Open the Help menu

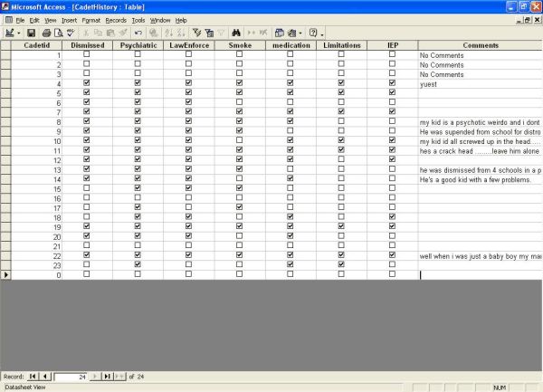click(181, 21)
